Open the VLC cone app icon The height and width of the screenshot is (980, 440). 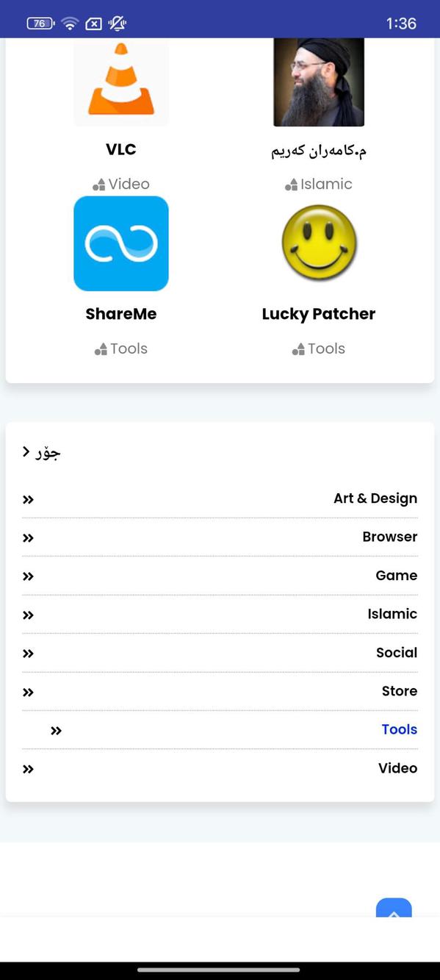click(x=121, y=82)
